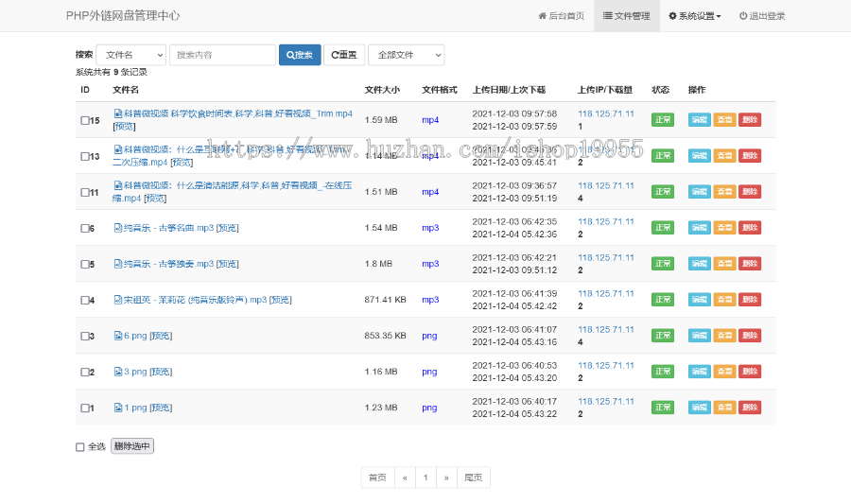
Task: Click file icon beside 纯音乐 - 古筝名曲.mp3
Action: coord(117,228)
